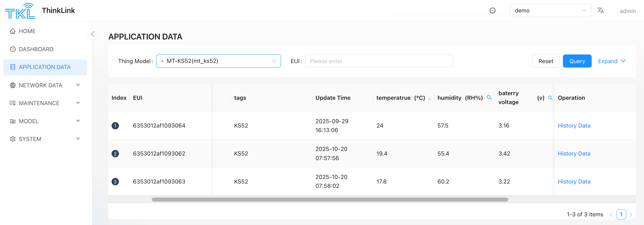
Task: Expand the NETWORK DATA menu
Action: (x=45, y=85)
